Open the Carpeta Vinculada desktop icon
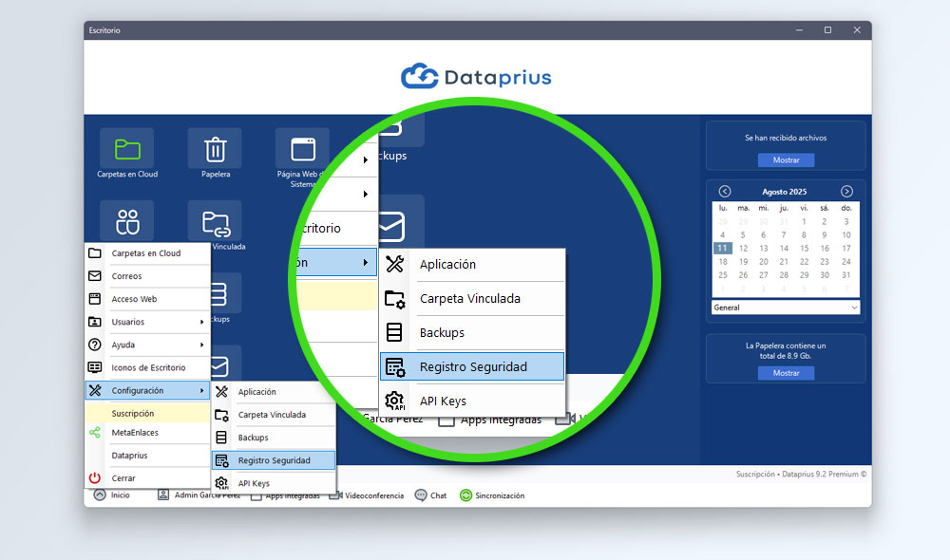Viewport: 950px width, 560px height. 215,221
